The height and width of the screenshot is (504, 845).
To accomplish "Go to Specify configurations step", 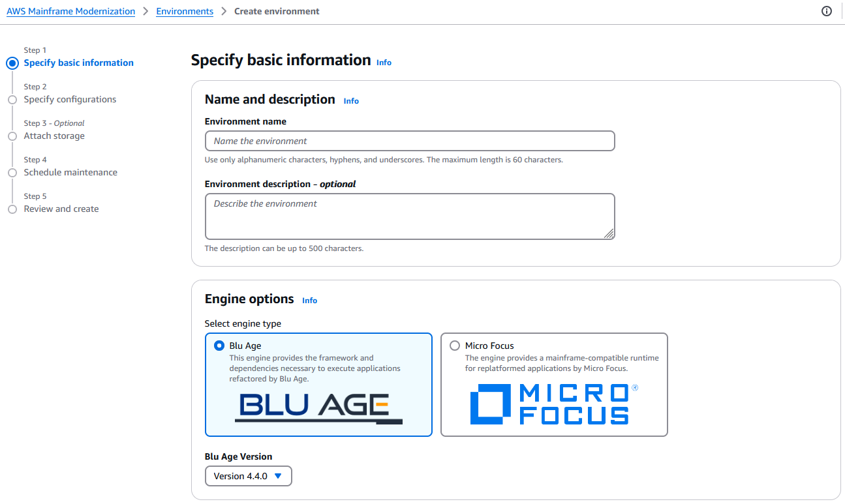I will pos(70,99).
